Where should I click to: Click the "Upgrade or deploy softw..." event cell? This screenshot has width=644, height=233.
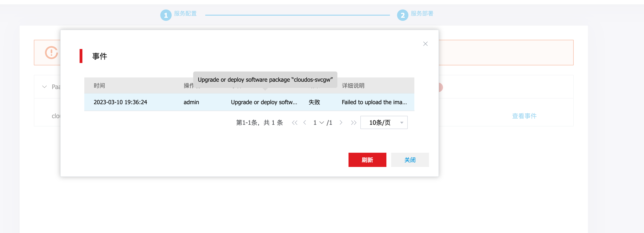coord(264,102)
